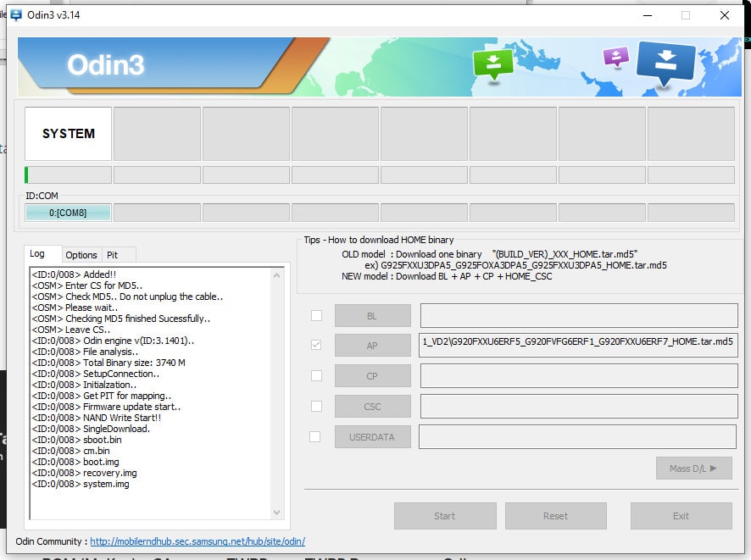Image resolution: width=751 pixels, height=560 pixels.
Task: Minimize the Odin3 window
Action: pos(648,15)
